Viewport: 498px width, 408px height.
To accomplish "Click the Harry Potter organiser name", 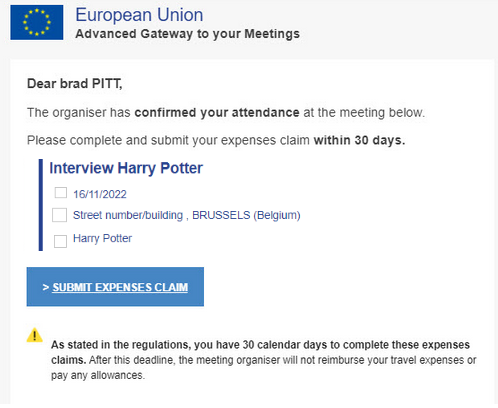I will click(102, 238).
